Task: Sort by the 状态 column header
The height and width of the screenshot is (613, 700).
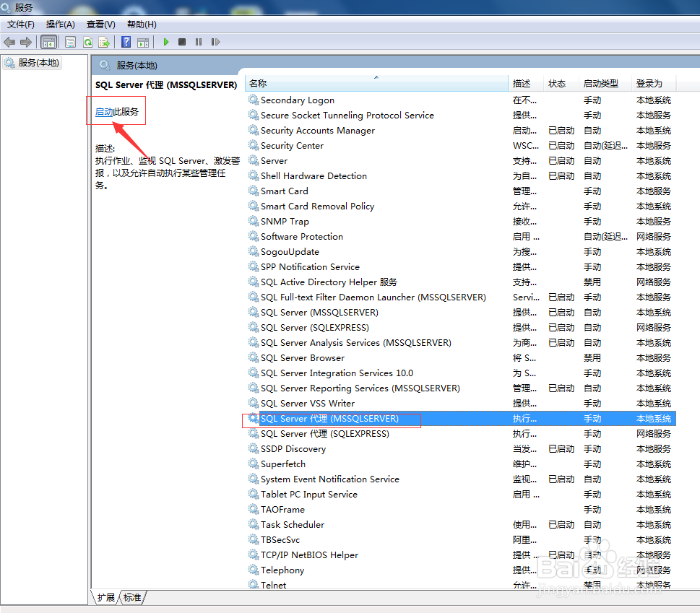Action: coord(561,84)
